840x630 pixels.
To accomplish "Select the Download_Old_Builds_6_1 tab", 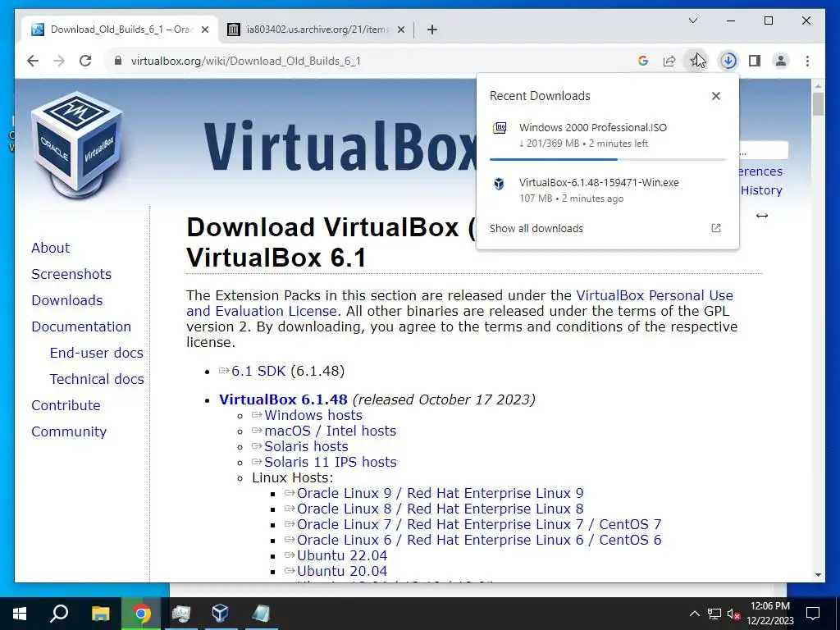I will click(x=120, y=30).
